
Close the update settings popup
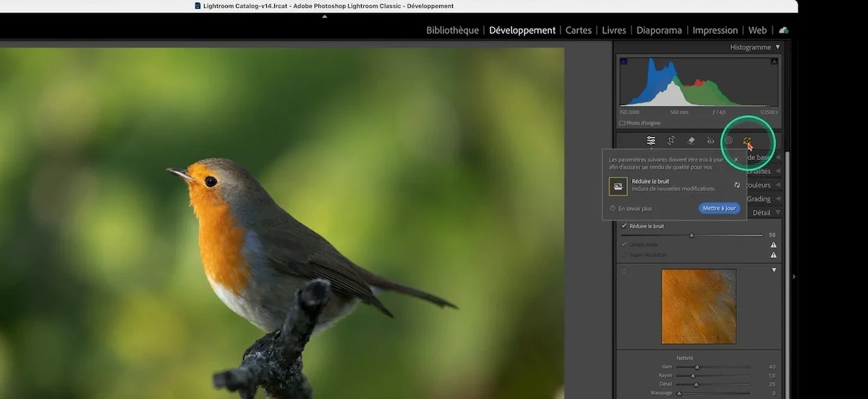coord(736,159)
